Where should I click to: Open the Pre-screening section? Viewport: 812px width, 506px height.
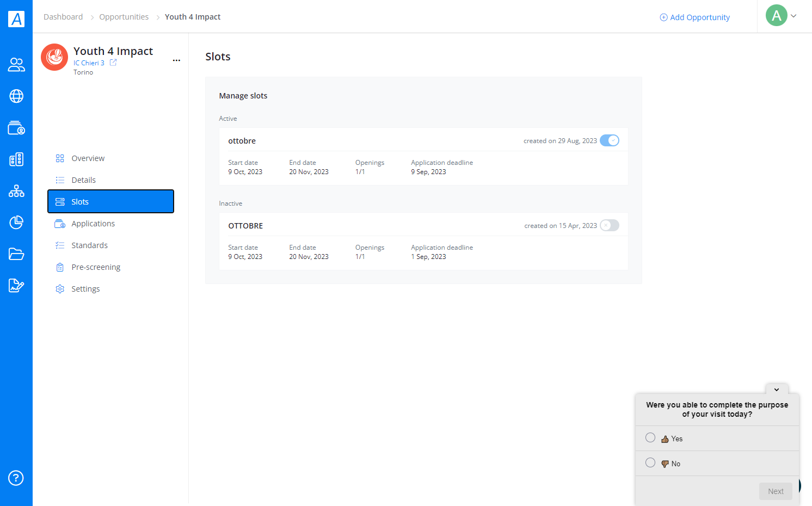(x=111, y=267)
